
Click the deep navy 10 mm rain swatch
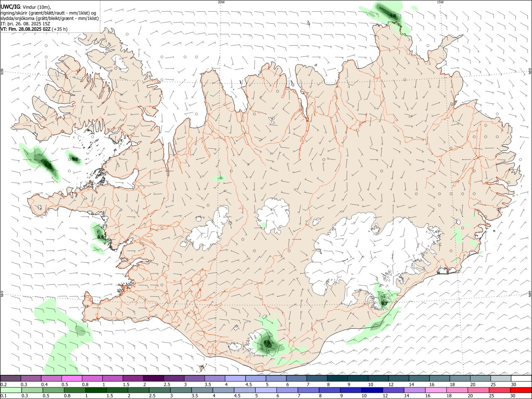pyautogui.click(x=372, y=390)
